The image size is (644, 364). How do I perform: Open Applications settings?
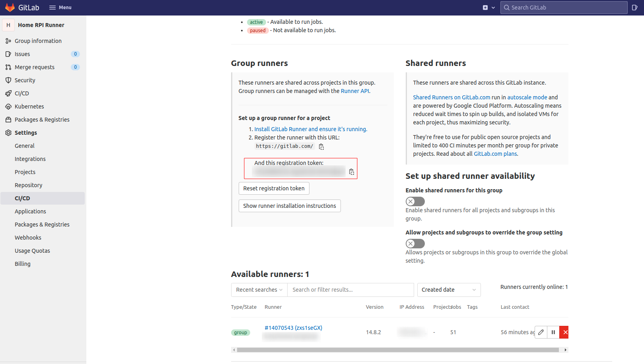(30, 211)
